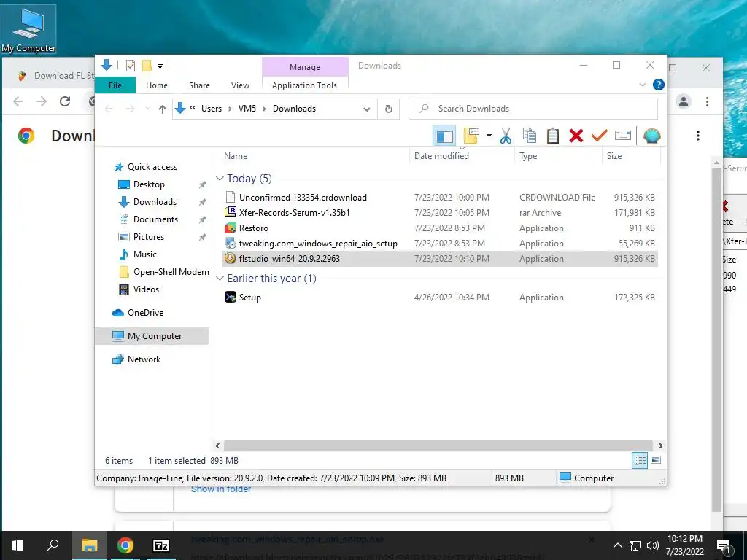Open Downloads in navigation pane

(x=155, y=202)
